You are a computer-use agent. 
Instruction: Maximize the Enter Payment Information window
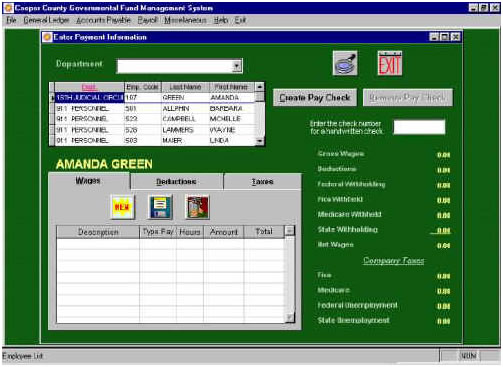click(445, 37)
